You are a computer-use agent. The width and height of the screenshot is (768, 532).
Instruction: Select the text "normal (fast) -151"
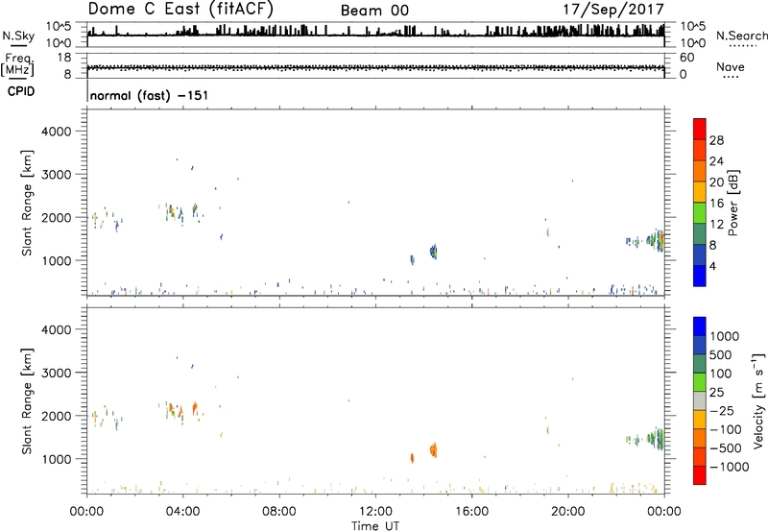pyautogui.click(x=149, y=95)
